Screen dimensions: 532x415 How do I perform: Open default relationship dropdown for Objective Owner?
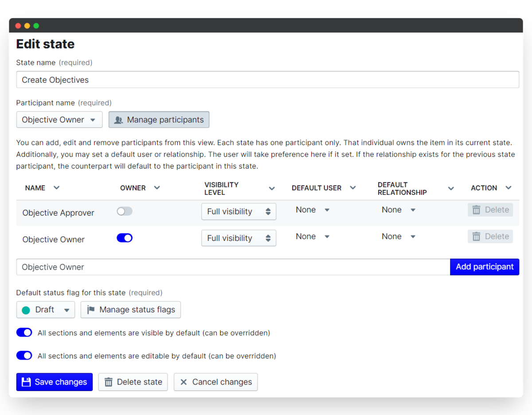tap(399, 237)
